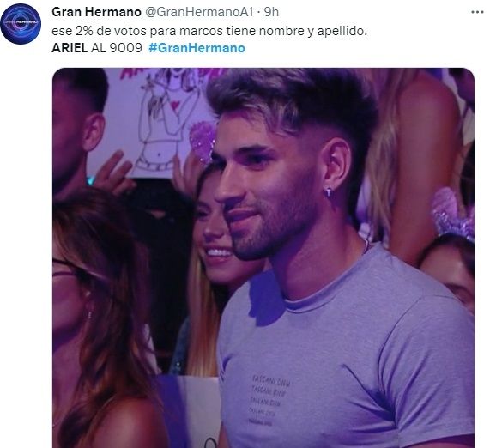Click the number 9009 in the tweet
This screenshot has width=496, height=448.
(126, 48)
